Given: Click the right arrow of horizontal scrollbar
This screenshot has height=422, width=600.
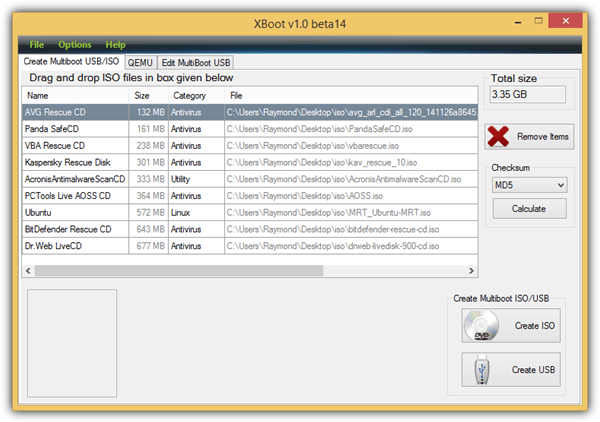Looking at the screenshot, I should point(471,271).
